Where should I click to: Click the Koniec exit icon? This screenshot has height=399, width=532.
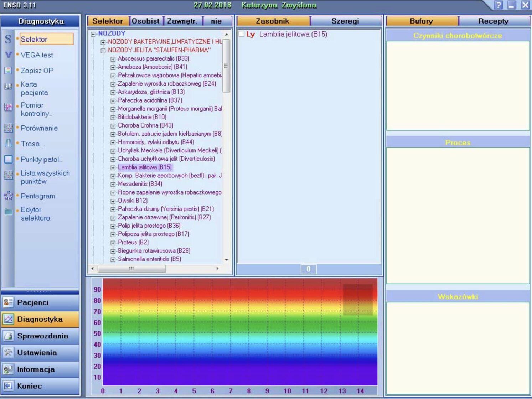[8, 386]
